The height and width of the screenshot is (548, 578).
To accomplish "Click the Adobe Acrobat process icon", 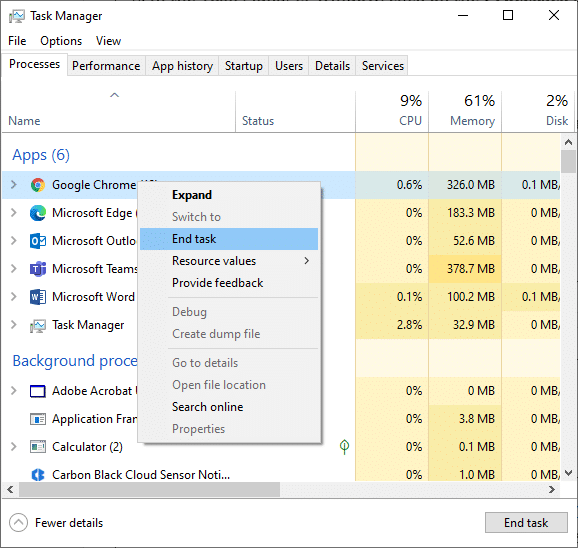I will [38, 391].
